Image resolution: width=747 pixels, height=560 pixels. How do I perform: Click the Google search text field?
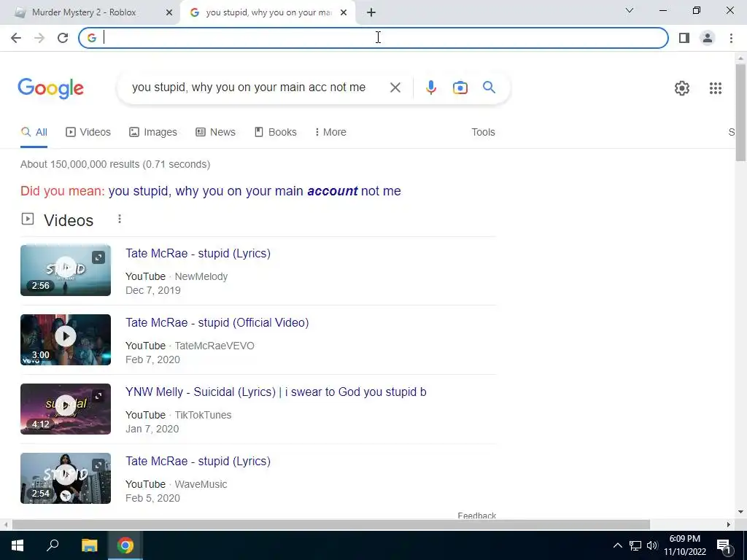pos(249,87)
